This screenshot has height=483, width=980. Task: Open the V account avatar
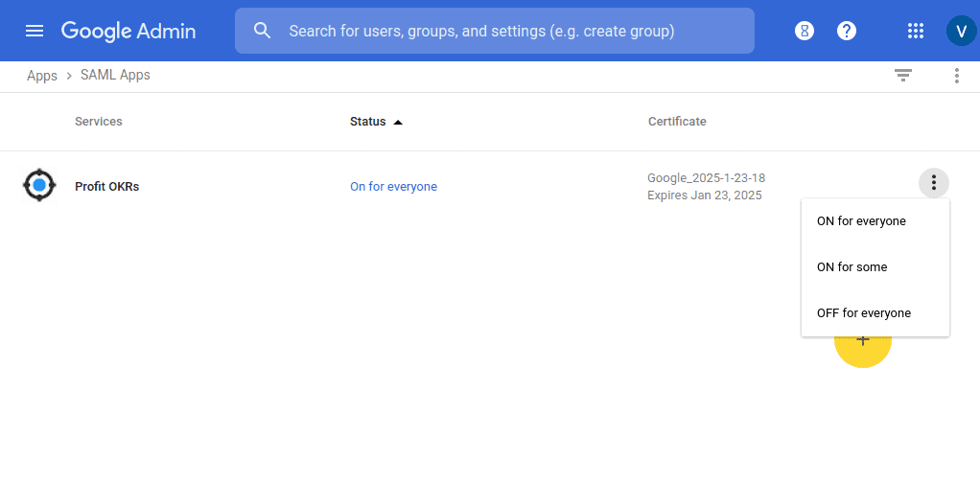(x=961, y=31)
